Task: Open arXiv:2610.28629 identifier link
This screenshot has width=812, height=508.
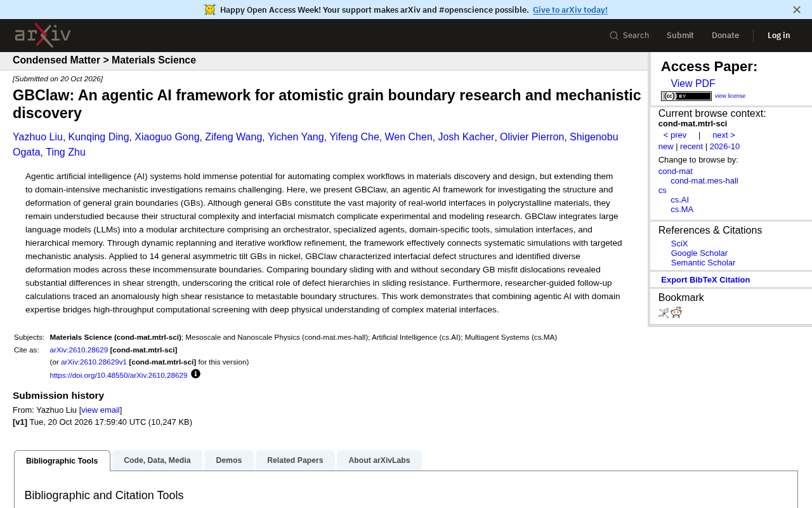Action: pos(79,350)
